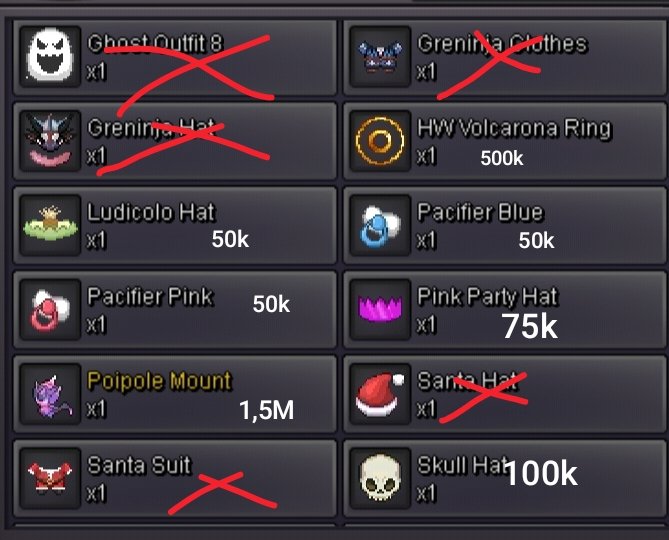Select the Ludicolo Hat name label
669x540 pixels.
[x=151, y=212]
